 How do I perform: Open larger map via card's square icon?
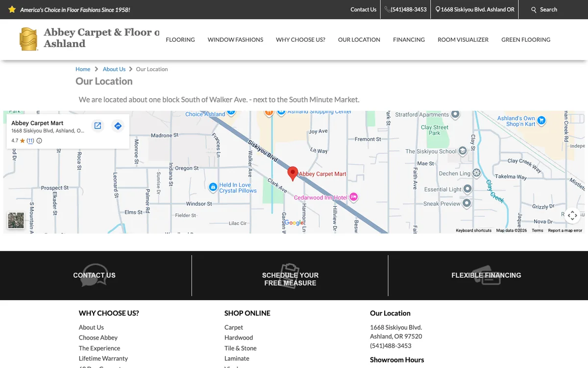[x=98, y=126]
